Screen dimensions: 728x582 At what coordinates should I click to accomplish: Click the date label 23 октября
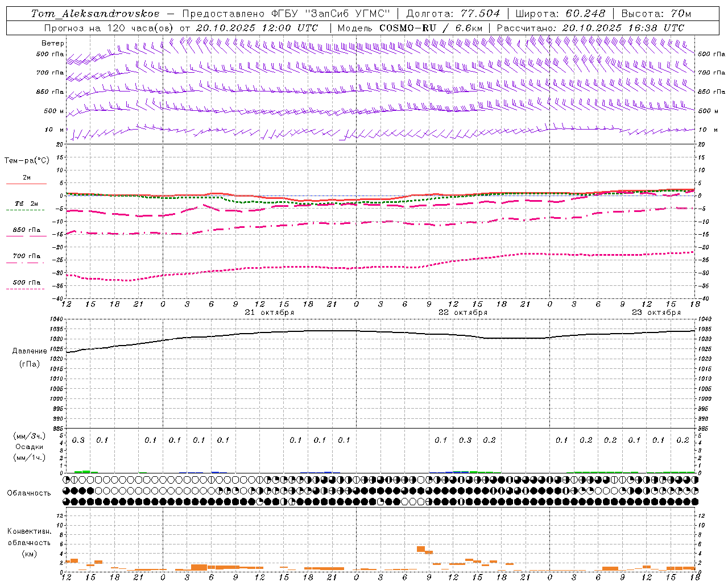(656, 312)
